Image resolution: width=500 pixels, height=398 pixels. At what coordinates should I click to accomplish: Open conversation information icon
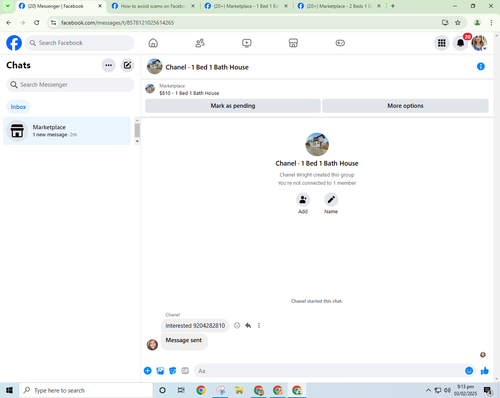[481, 67]
